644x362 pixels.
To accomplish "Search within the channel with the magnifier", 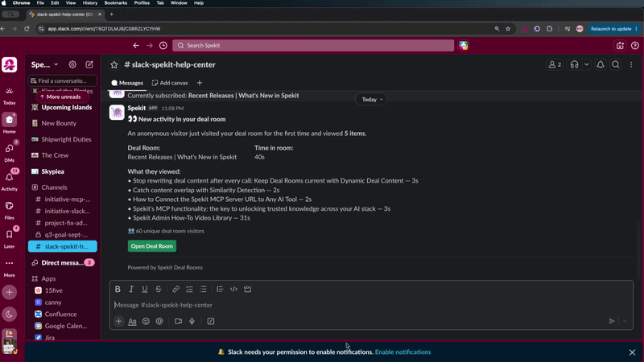I will 616,64.
